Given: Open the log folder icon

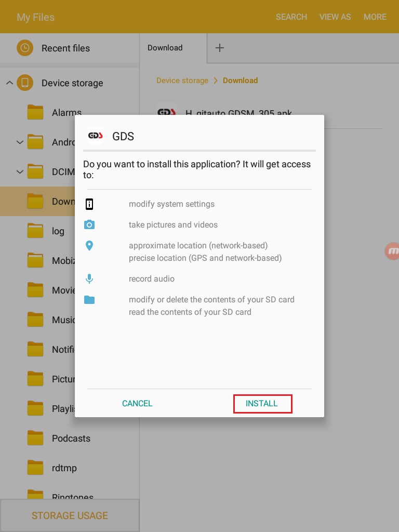Looking at the screenshot, I should tap(35, 231).
